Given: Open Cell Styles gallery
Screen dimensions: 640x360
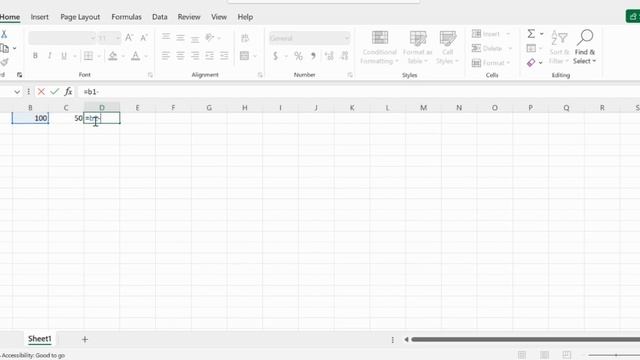Looking at the screenshot, I should (447, 47).
